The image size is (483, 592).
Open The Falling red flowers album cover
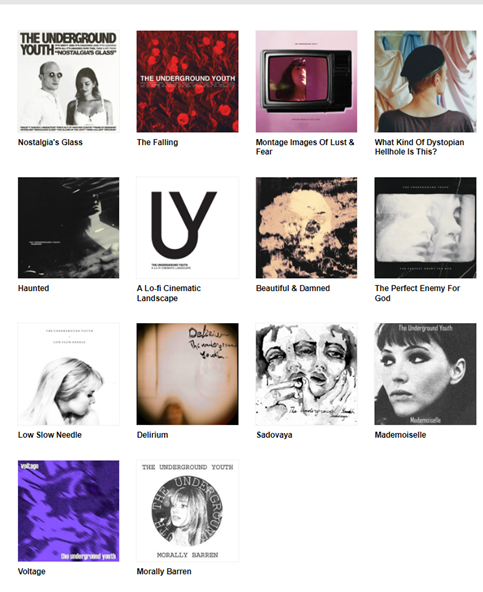(187, 81)
